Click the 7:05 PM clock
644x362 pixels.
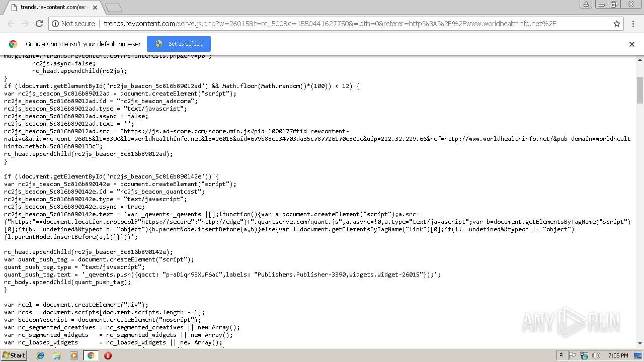tap(618, 355)
